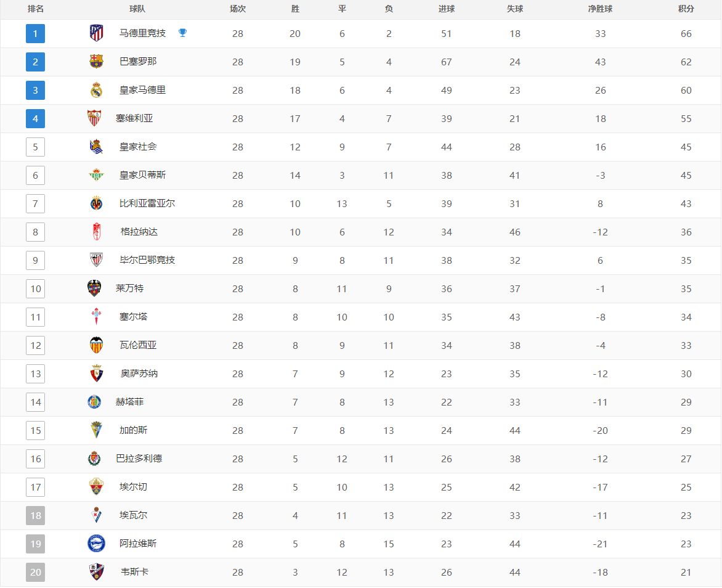Click the 积分 column header
Screen dimensions: 722x588
[686, 9]
